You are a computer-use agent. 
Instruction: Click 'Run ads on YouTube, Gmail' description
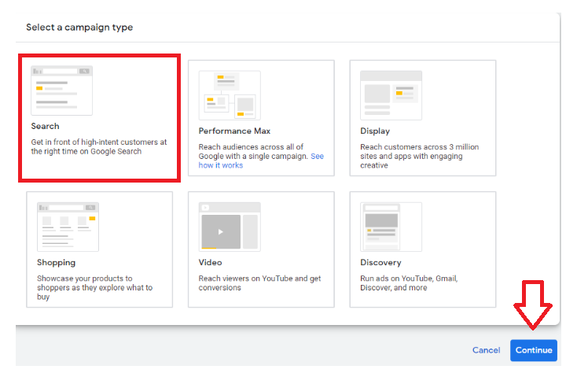(x=409, y=283)
